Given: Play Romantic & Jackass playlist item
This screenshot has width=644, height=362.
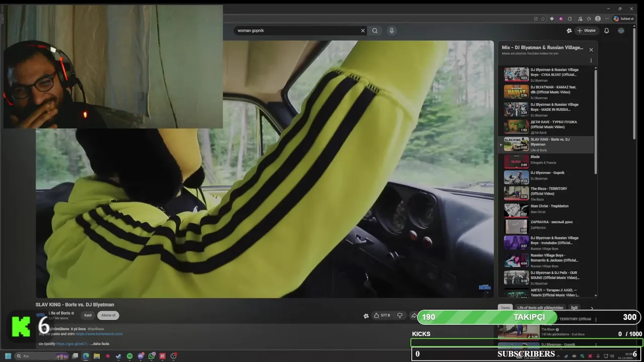Looking at the screenshot, I should (546, 260).
